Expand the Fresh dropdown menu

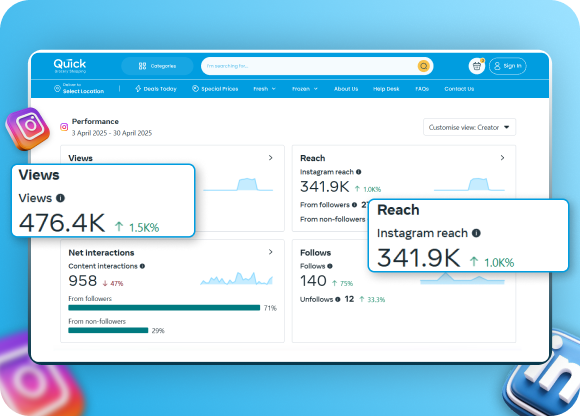[x=264, y=89]
